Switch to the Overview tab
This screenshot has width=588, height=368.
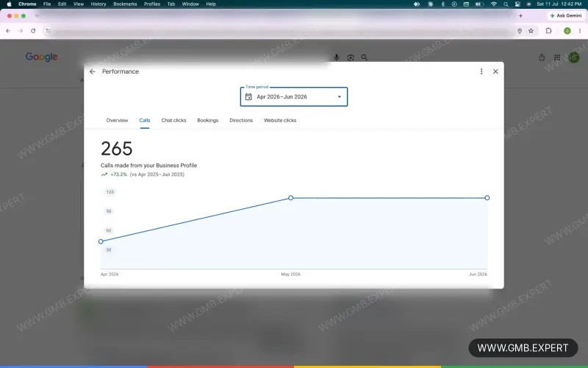[x=117, y=121]
